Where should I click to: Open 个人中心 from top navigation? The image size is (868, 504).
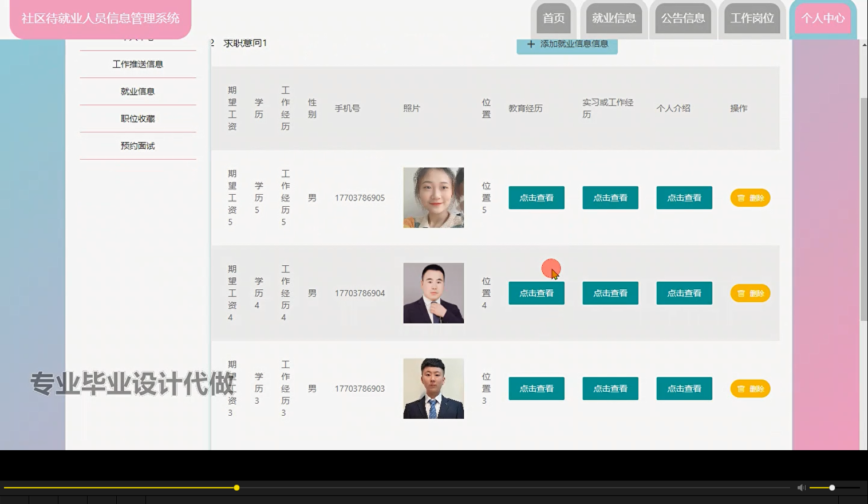[822, 18]
